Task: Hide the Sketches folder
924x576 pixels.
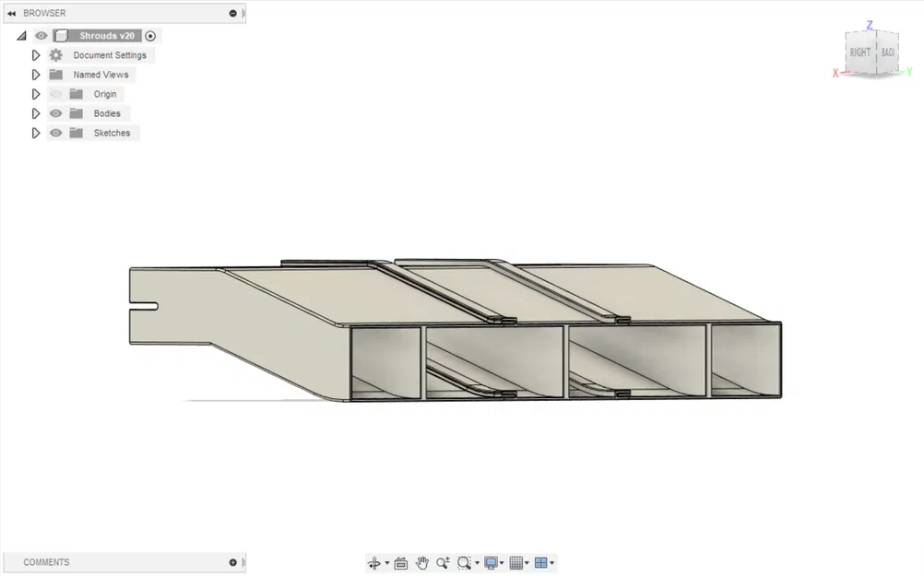Action: tap(54, 132)
